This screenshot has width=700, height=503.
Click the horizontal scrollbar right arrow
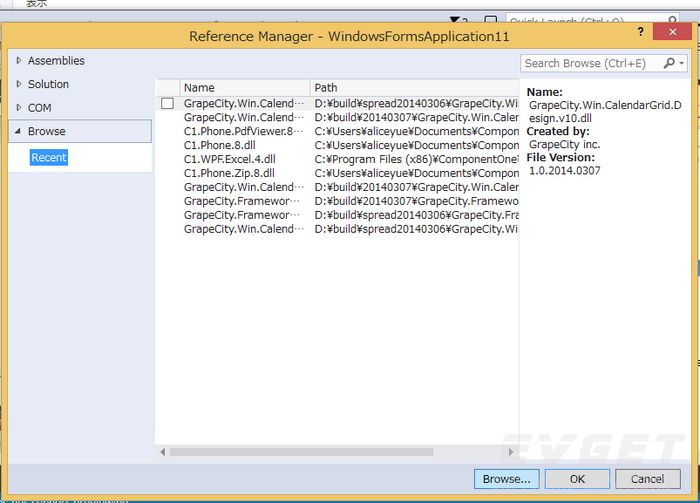[x=511, y=452]
